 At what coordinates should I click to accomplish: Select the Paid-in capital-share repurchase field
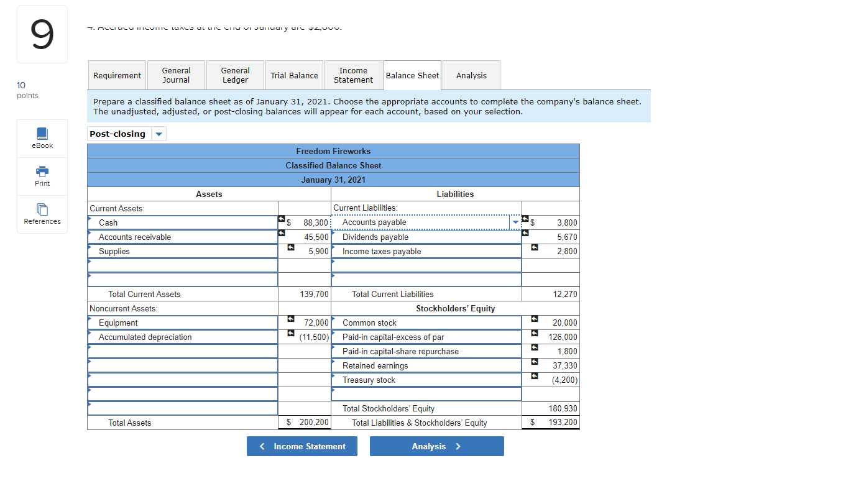pyautogui.click(x=426, y=351)
